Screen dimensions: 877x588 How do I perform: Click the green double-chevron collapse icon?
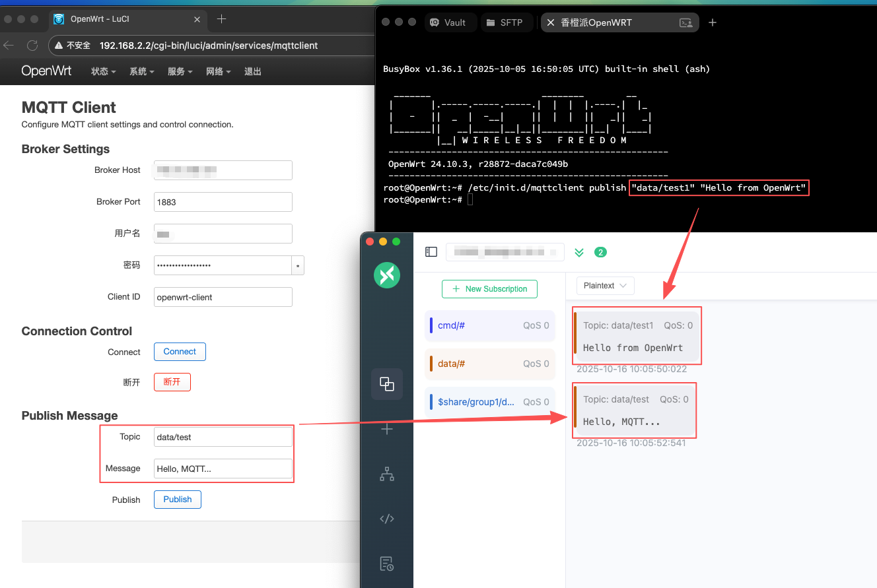[x=579, y=252]
